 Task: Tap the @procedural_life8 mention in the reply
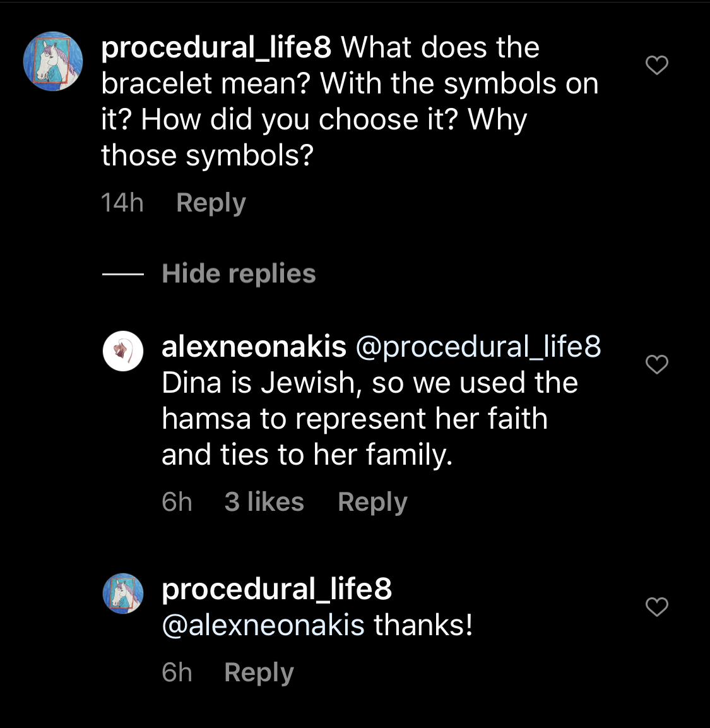478,347
